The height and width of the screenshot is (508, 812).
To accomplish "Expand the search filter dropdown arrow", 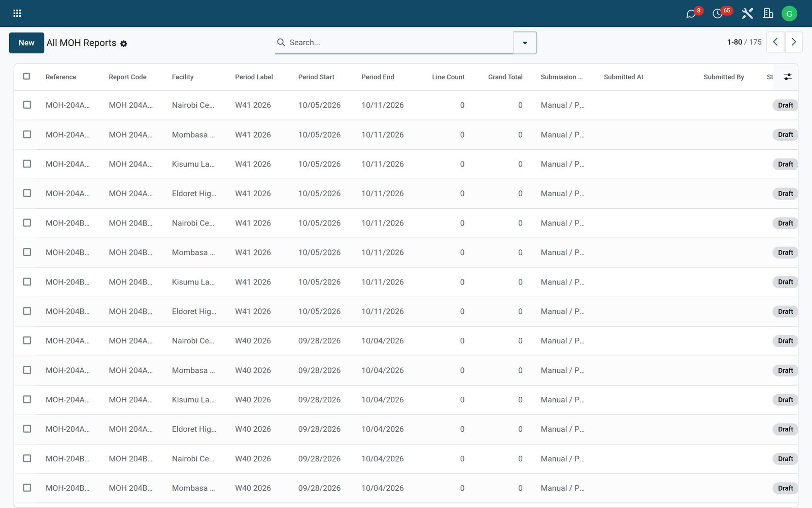I will [525, 43].
